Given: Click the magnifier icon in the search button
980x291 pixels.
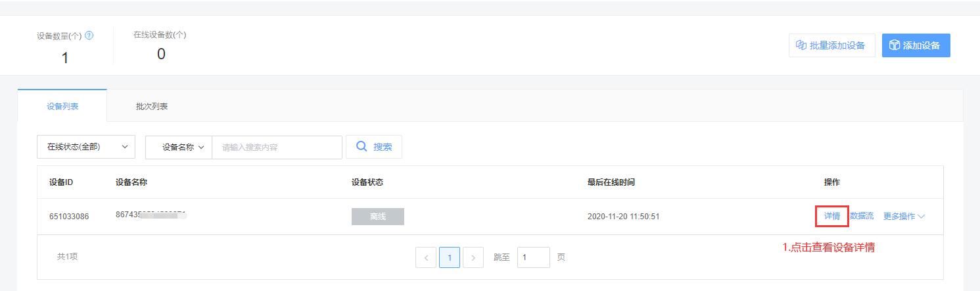Looking at the screenshot, I should click(x=362, y=146).
